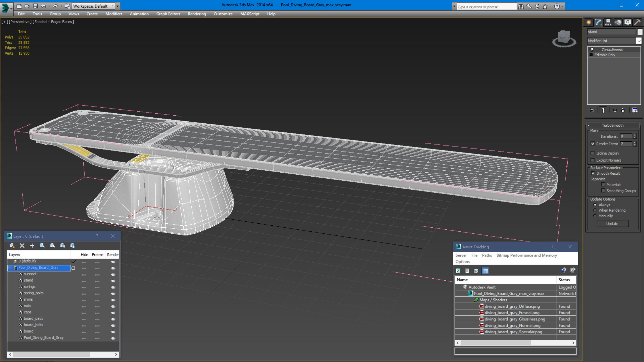Open the MAXScript menu
Screen dimensions: 644x362
[x=250, y=14]
